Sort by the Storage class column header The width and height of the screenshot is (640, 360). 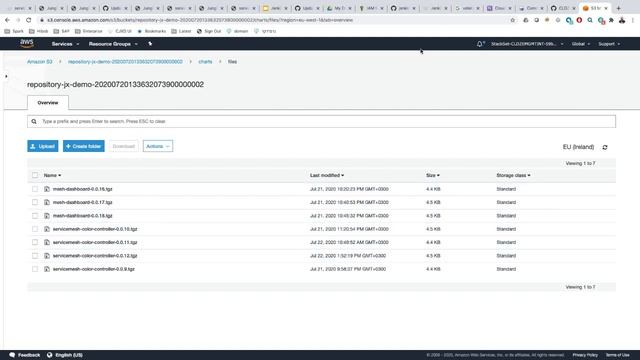point(513,175)
